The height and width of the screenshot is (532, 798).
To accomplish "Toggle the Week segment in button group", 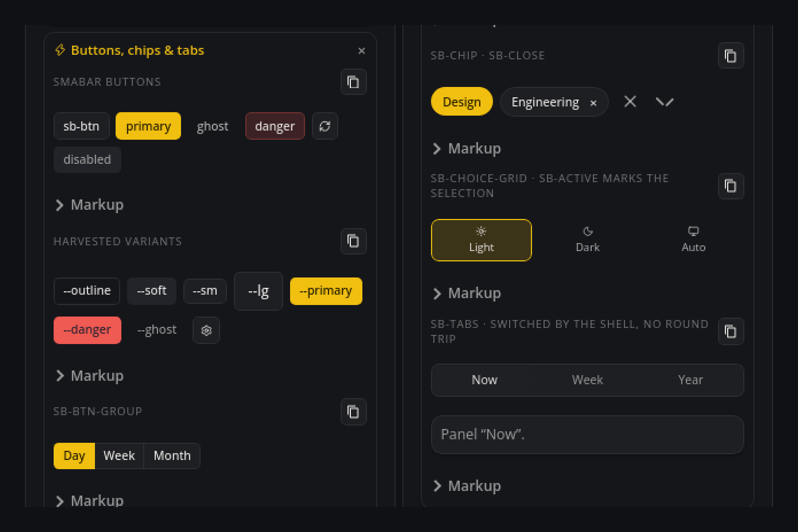I will point(119,456).
